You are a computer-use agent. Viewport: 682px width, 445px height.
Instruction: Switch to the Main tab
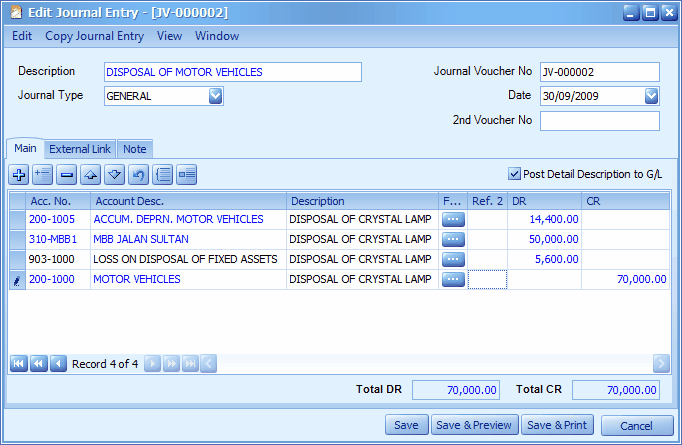point(25,148)
